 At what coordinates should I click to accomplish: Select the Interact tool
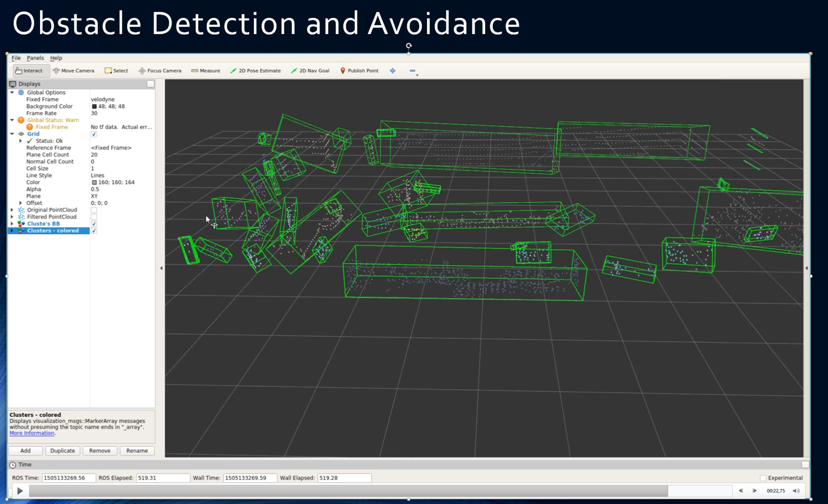(29, 70)
